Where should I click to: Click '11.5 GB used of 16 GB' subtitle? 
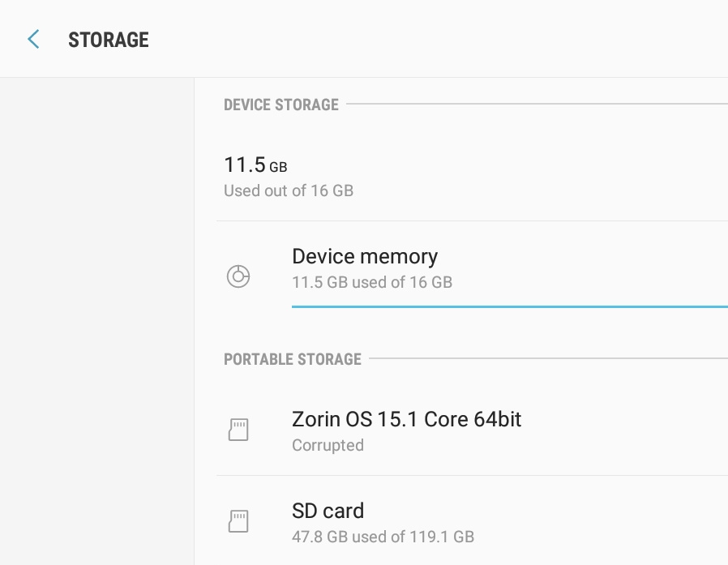371,283
